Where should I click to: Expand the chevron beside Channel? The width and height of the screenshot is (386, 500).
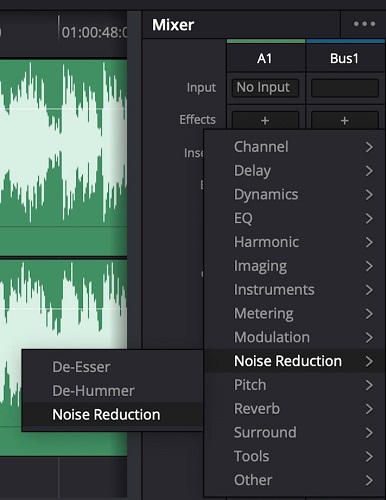click(369, 147)
